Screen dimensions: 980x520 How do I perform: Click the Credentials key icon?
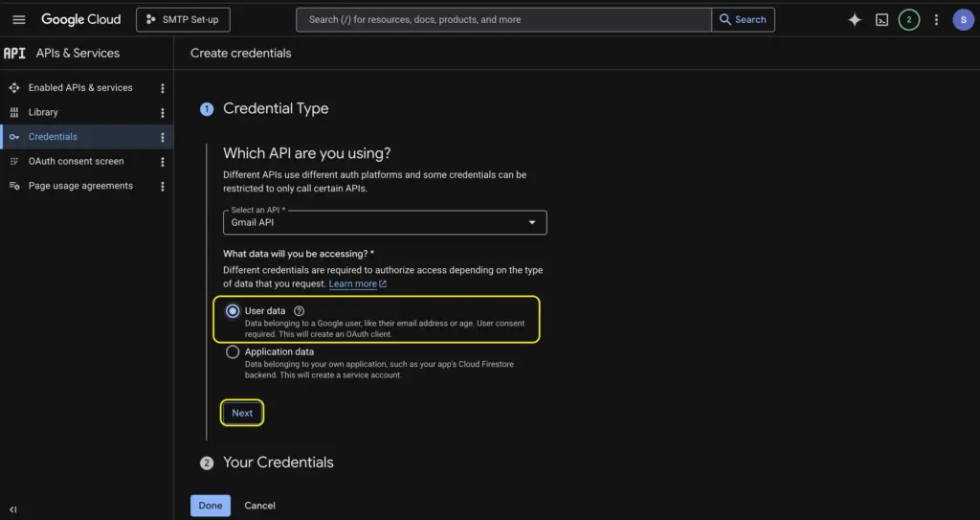coord(14,136)
